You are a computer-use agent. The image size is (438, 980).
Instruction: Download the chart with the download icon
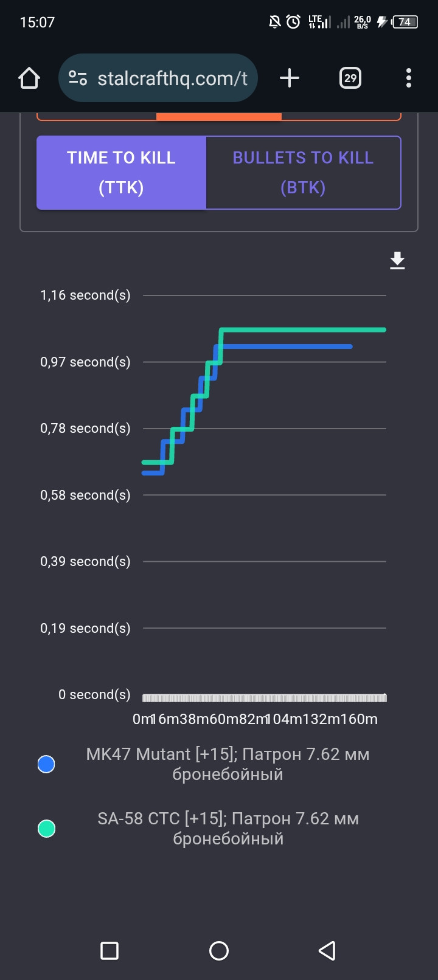coord(397,260)
